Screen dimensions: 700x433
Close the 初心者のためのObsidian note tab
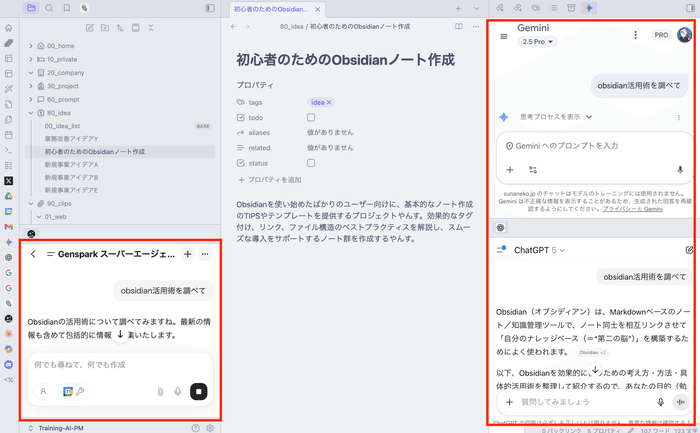pos(317,9)
